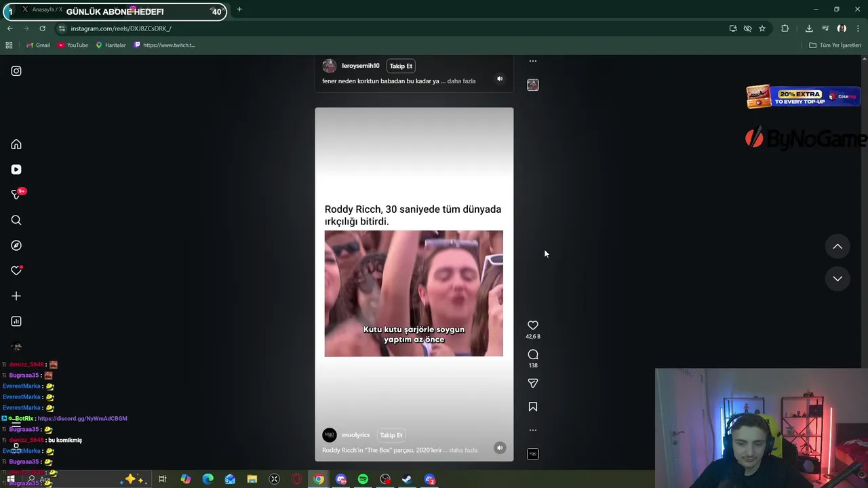Open notifications heart icon in sidebar
This screenshot has height=488, width=868.
click(x=16, y=270)
